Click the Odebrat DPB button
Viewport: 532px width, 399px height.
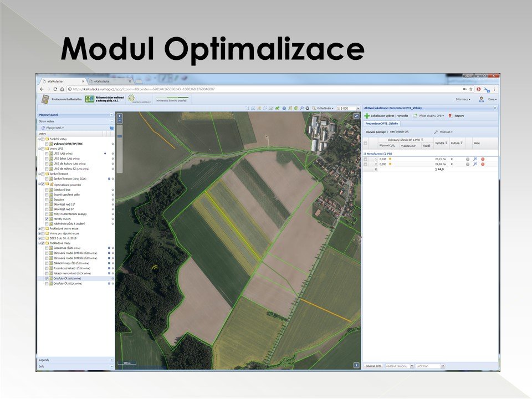click(373, 366)
